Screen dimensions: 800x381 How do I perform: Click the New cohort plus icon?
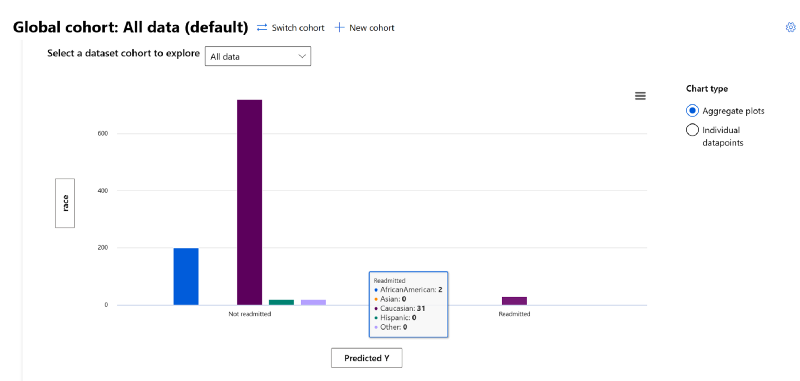pos(339,28)
